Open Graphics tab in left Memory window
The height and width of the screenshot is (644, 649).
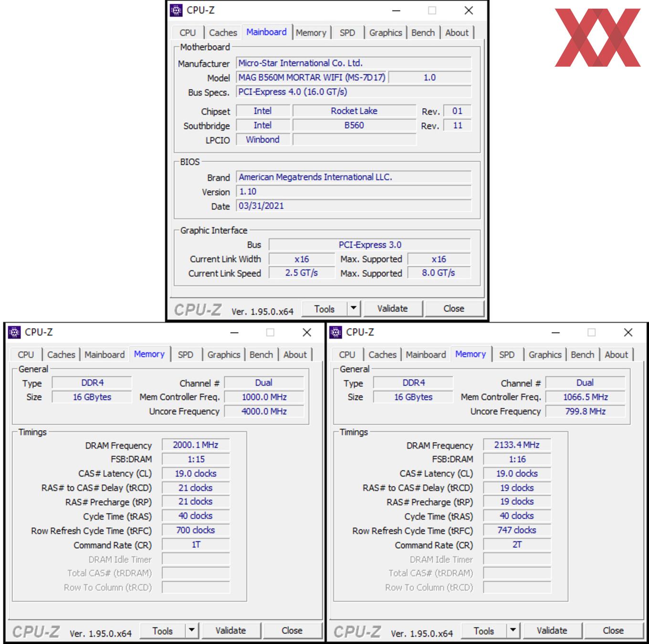pyautogui.click(x=224, y=354)
